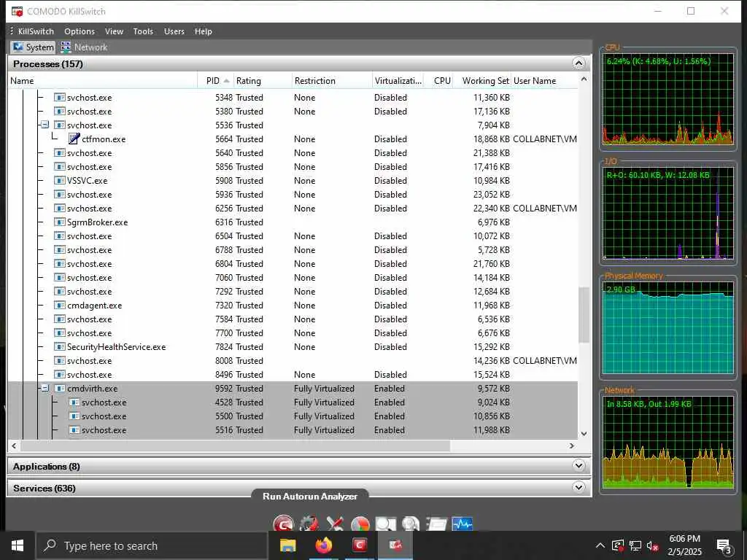Expand the Applications (8) panel
Viewport: 747px width, 560px height.
578,466
